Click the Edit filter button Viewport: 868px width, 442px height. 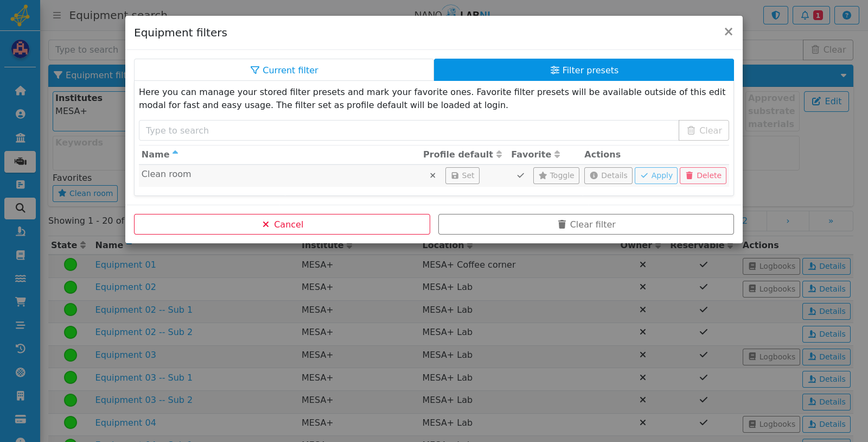(x=826, y=102)
